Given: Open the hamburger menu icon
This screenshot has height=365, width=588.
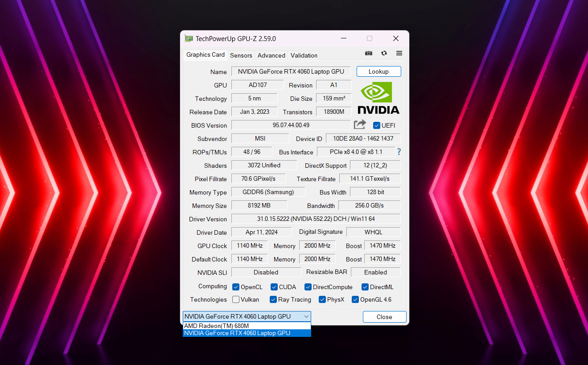Looking at the screenshot, I should [x=399, y=53].
